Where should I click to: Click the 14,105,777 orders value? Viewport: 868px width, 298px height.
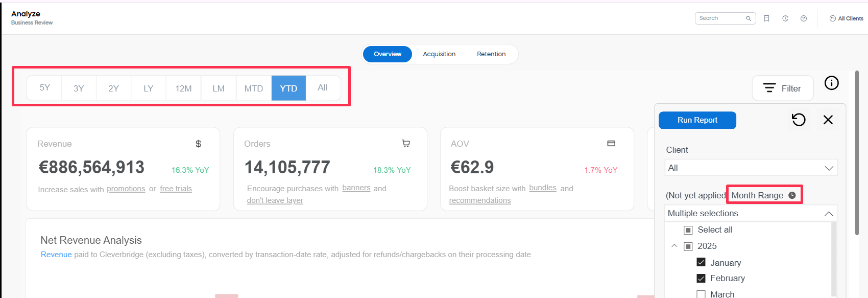[x=287, y=167]
